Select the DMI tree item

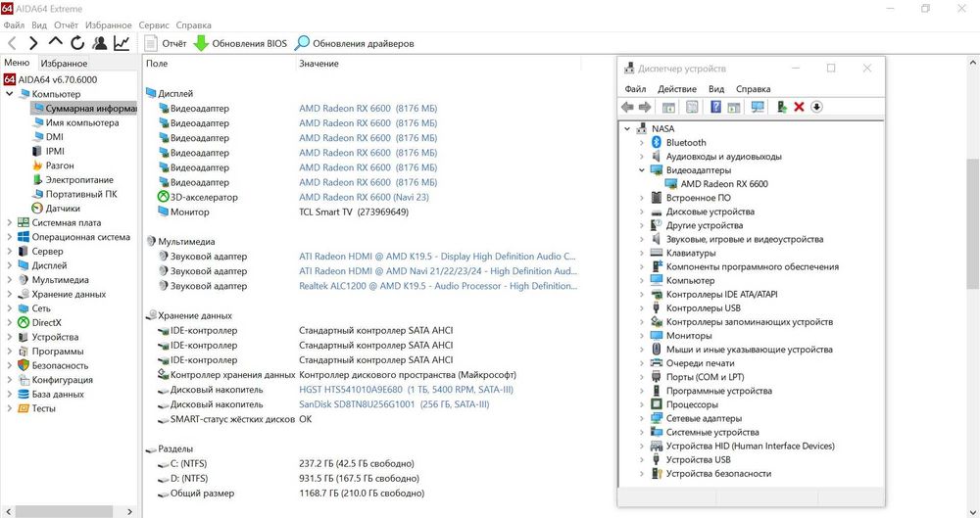[x=54, y=137]
